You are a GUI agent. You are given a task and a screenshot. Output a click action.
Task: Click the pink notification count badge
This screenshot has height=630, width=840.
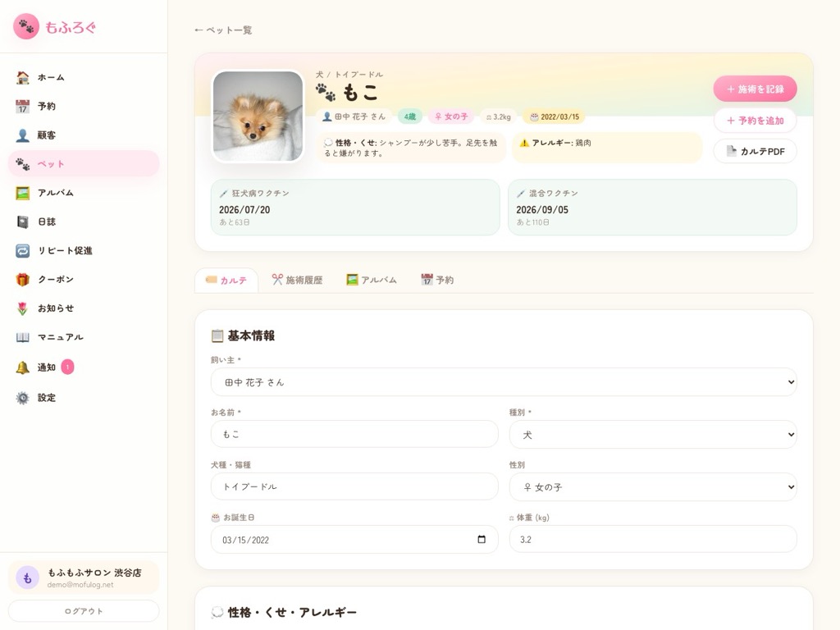[x=67, y=367]
